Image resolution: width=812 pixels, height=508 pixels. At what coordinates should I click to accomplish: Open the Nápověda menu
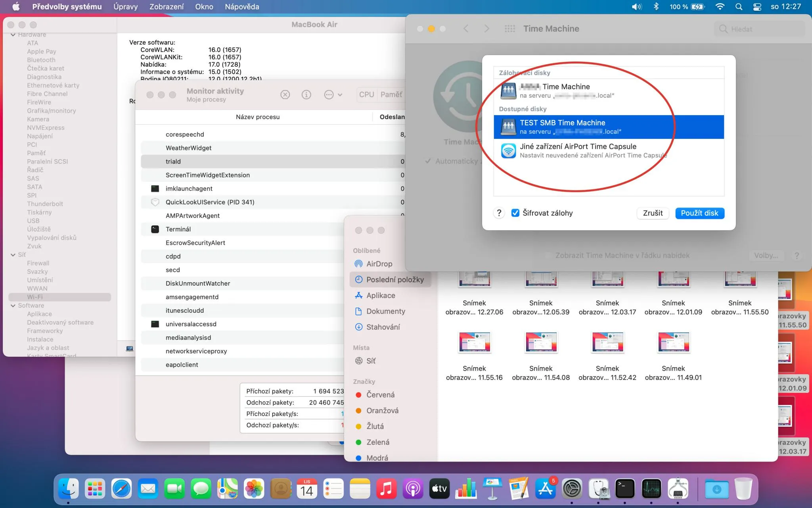point(242,7)
